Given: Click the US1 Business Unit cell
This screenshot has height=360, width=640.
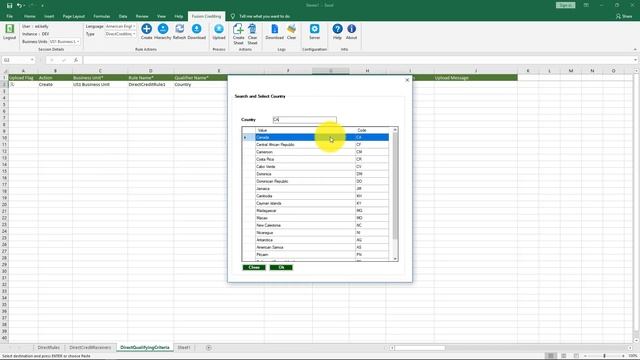Looking at the screenshot, I should point(100,84).
